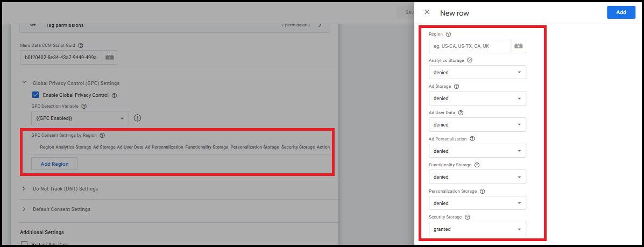Open the Ad Personalization dropdown
Viewport: 644px width, 247px height.
tap(477, 151)
